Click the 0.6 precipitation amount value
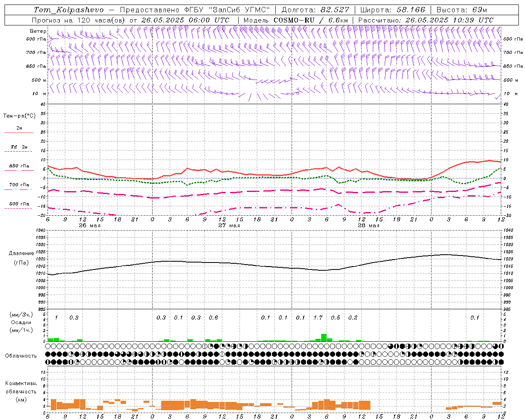The width and height of the screenshot is (525, 420). 213,318
